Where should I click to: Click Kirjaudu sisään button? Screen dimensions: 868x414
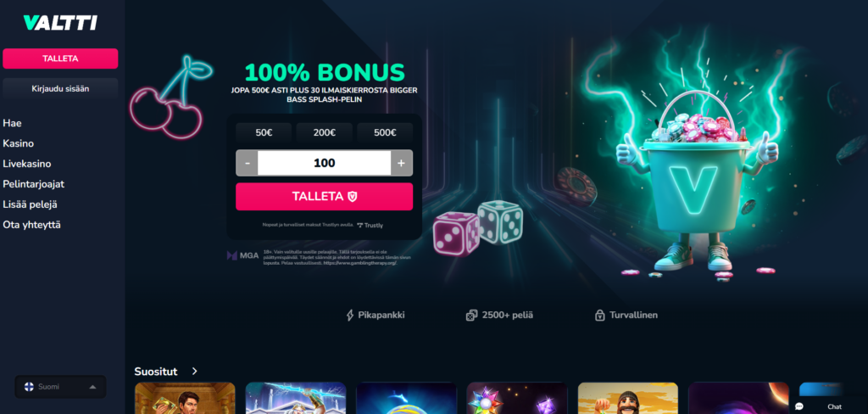pos(60,89)
